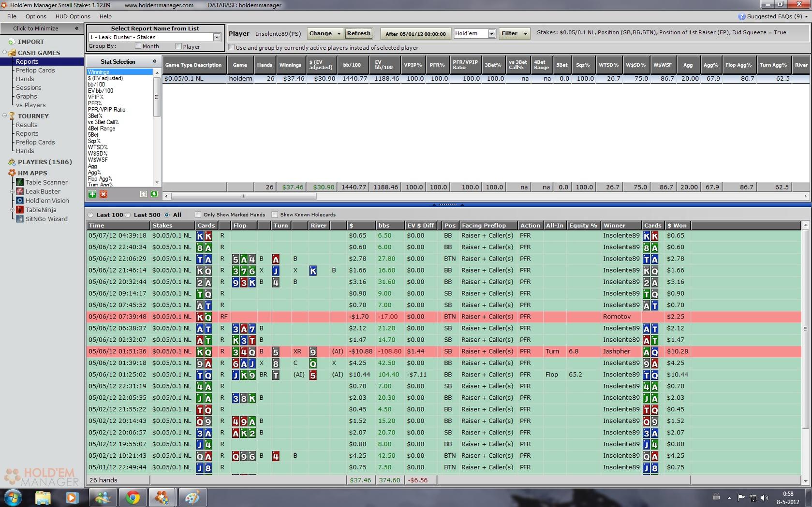This screenshot has height=507, width=812.
Task: Remove stat with the red X icon
Action: [x=103, y=194]
